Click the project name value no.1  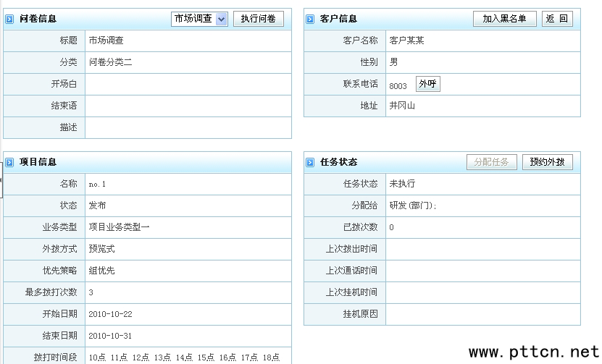[x=97, y=185]
